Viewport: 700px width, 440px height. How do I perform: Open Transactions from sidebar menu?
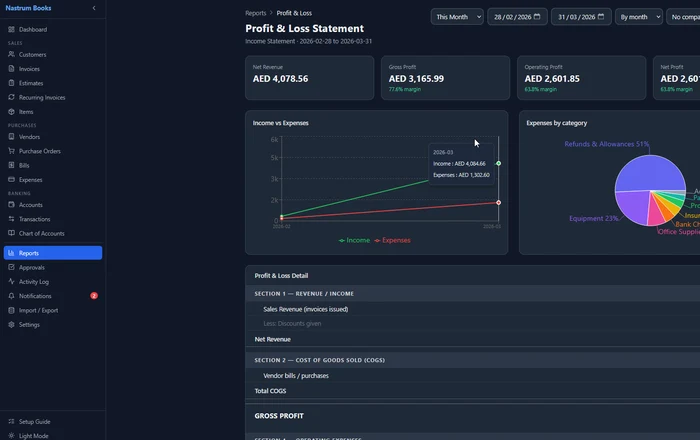click(34, 219)
